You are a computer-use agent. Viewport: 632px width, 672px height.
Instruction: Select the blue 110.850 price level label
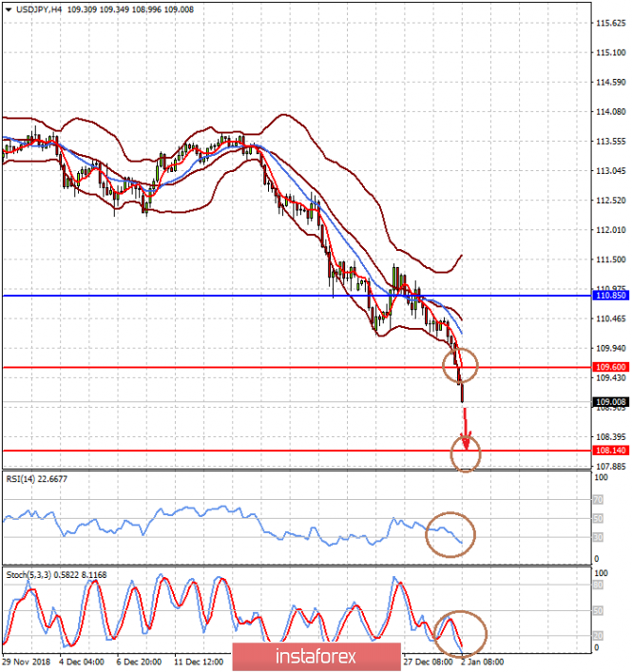click(609, 296)
